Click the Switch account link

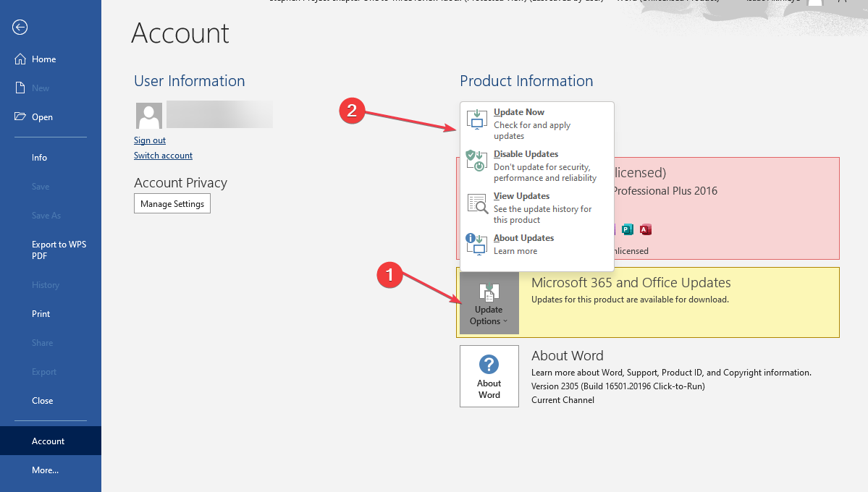163,156
